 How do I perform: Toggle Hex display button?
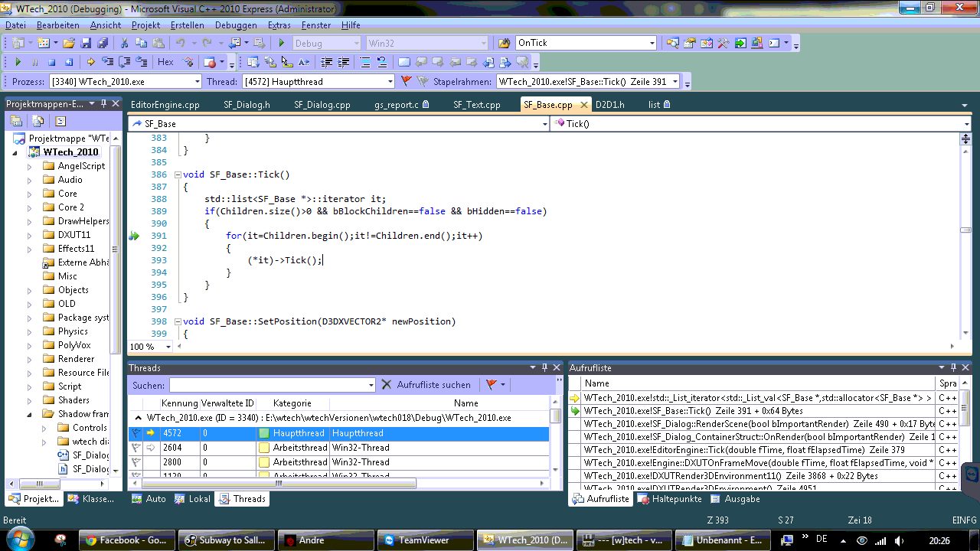(x=165, y=62)
